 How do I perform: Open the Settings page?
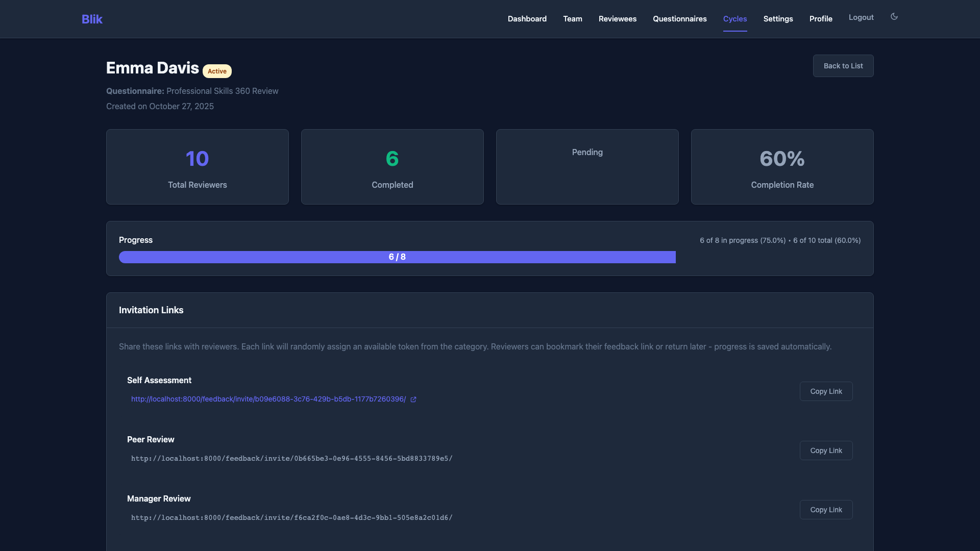click(778, 18)
